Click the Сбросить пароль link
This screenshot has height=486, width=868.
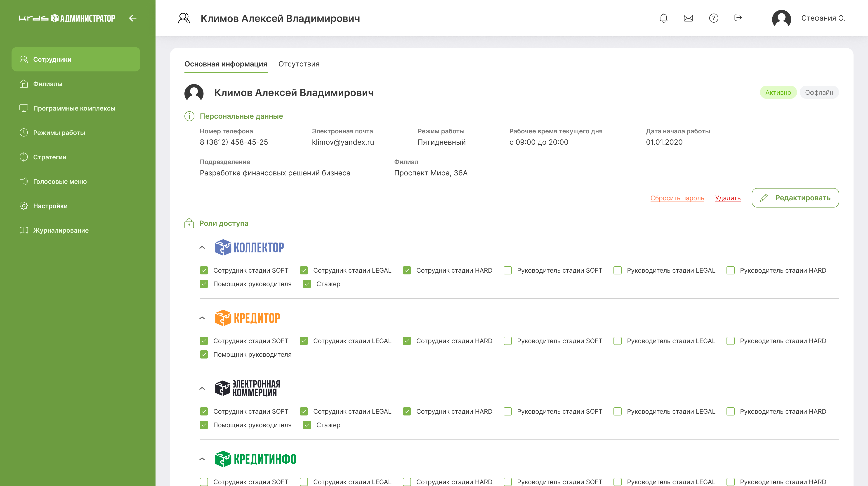click(677, 198)
